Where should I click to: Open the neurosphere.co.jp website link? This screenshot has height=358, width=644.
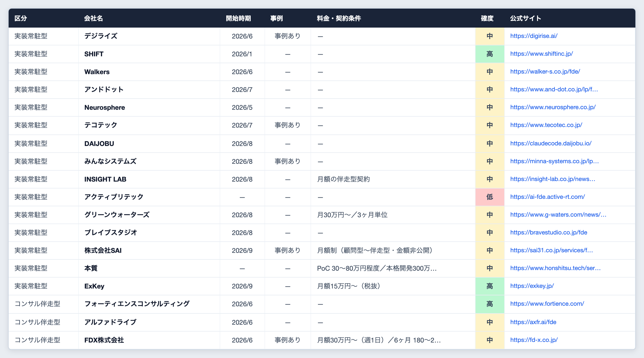click(x=553, y=107)
